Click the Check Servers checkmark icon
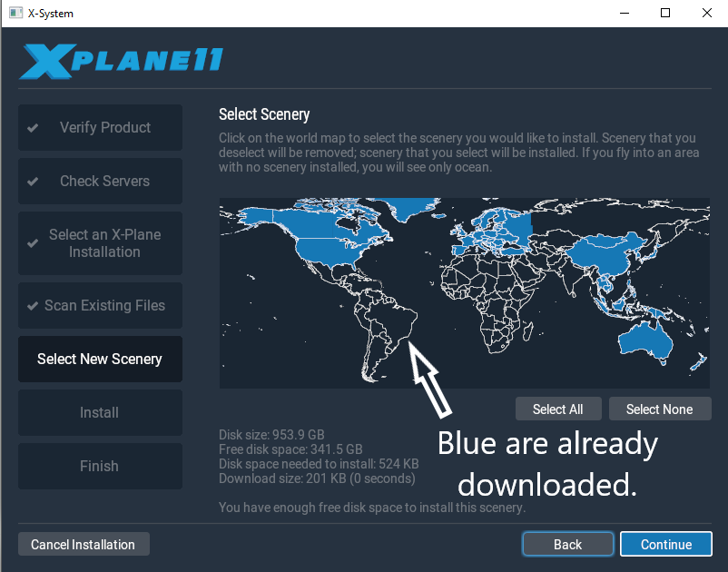728x572 pixels. click(x=33, y=181)
